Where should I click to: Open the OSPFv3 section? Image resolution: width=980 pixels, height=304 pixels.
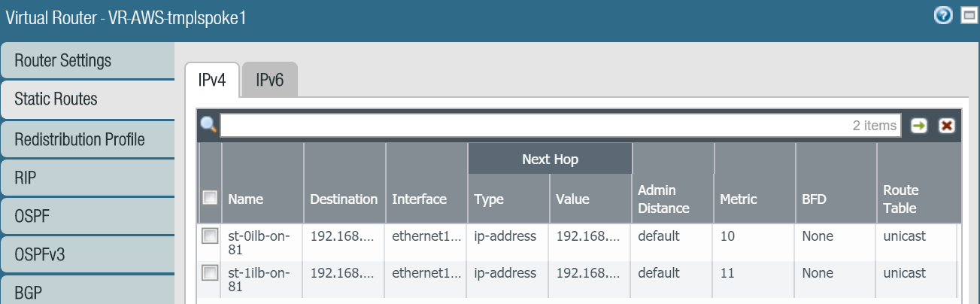(40, 256)
